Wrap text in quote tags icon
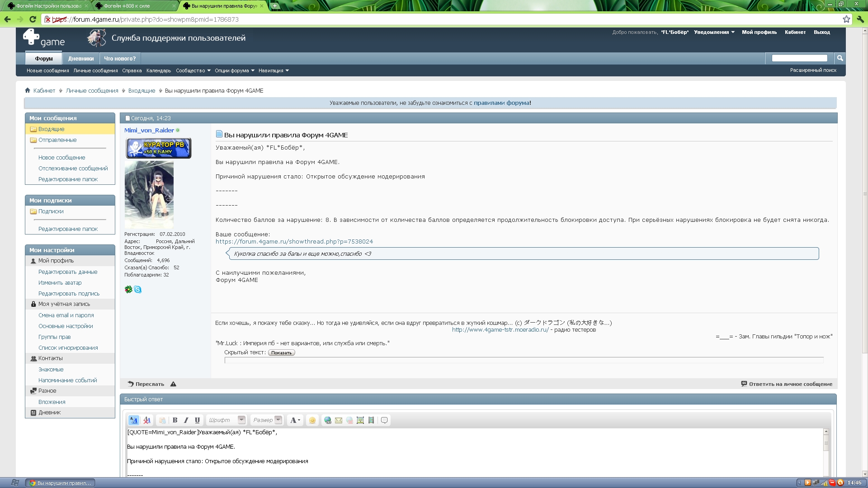 pos(384,420)
